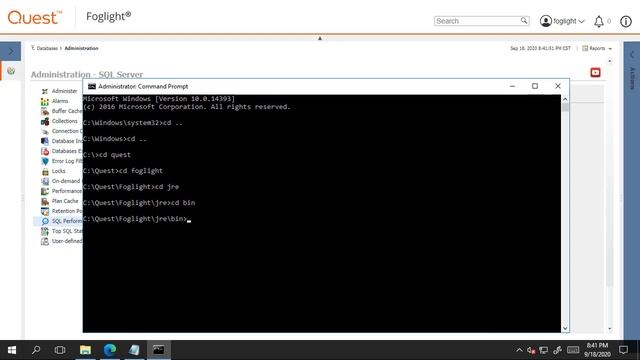Open the Alarms icon in Administration list
640x360 pixels.
point(45,101)
